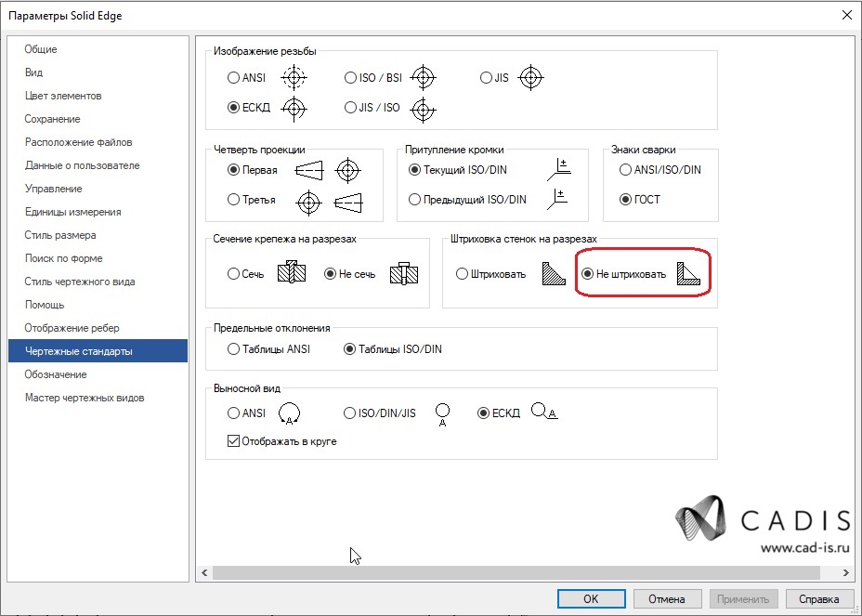Screen dimensions: 862x616
Task: Select Чертежные стандарты page
Action: (x=98, y=351)
